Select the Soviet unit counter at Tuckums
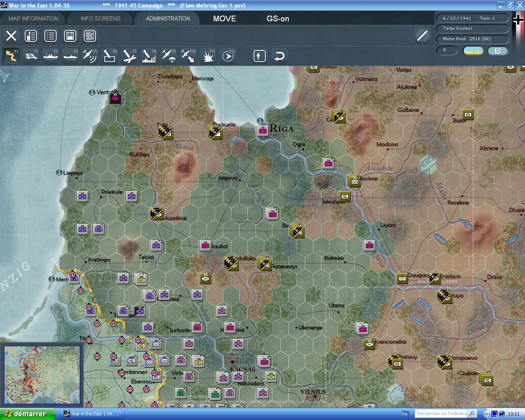 215,132
